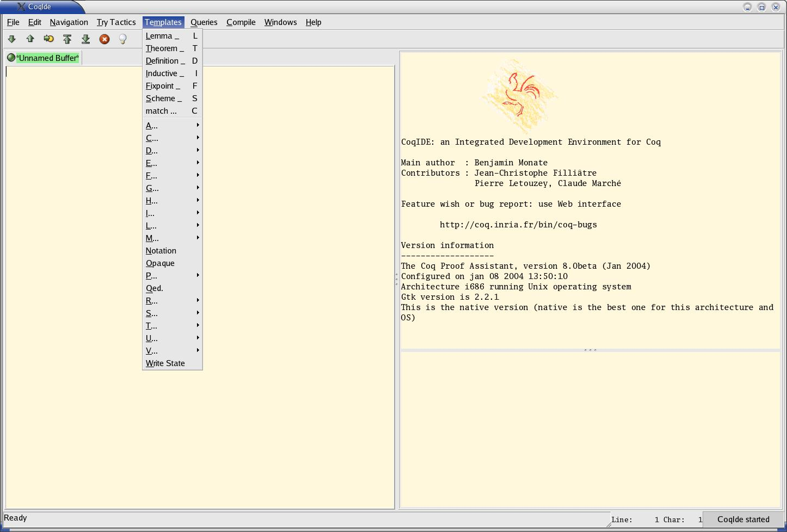
Task: Expand the U... submenu
Action: pyautogui.click(x=172, y=338)
